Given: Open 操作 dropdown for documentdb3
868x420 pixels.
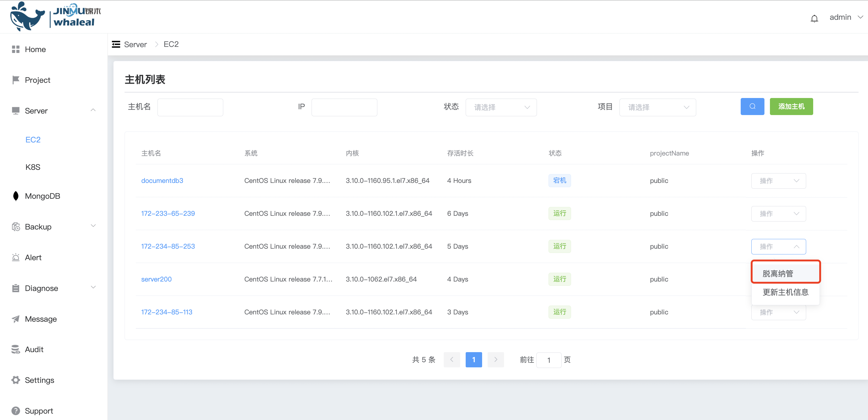Looking at the screenshot, I should pos(778,181).
